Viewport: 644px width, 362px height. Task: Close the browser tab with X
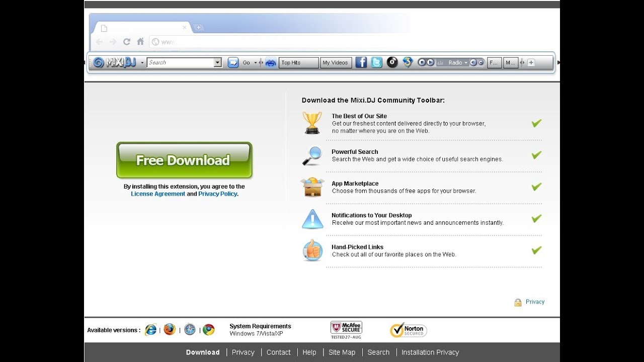click(185, 28)
